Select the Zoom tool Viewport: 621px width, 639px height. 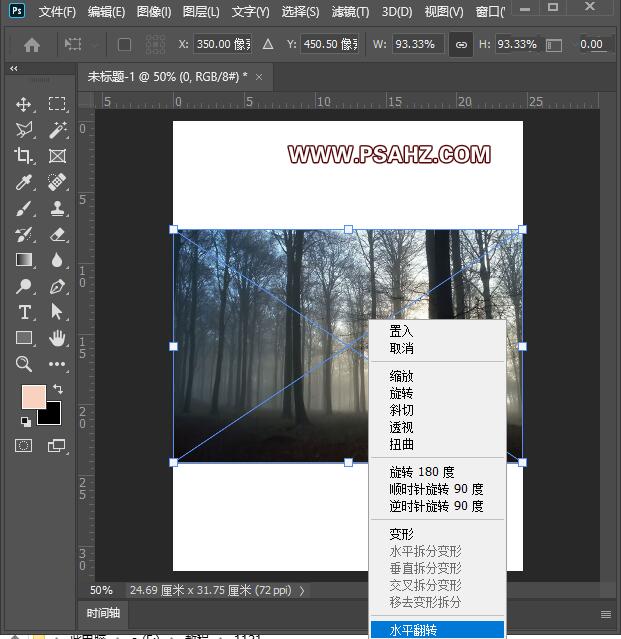24,364
